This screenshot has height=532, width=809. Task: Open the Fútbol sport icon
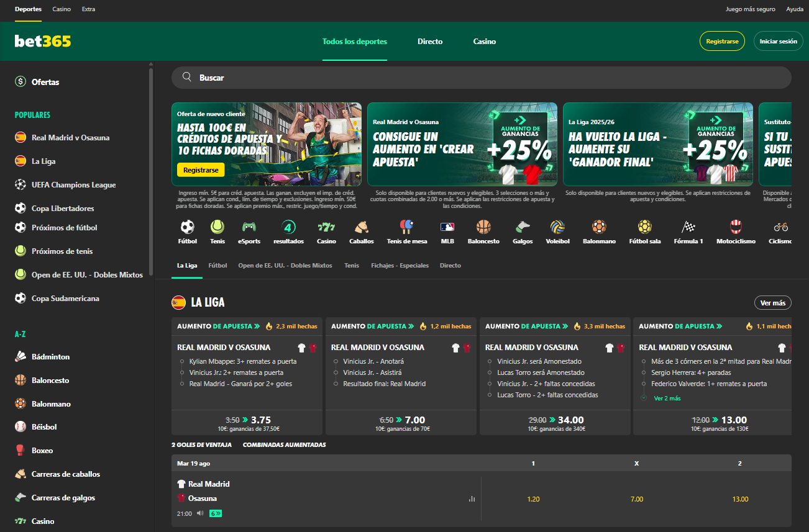tap(187, 232)
